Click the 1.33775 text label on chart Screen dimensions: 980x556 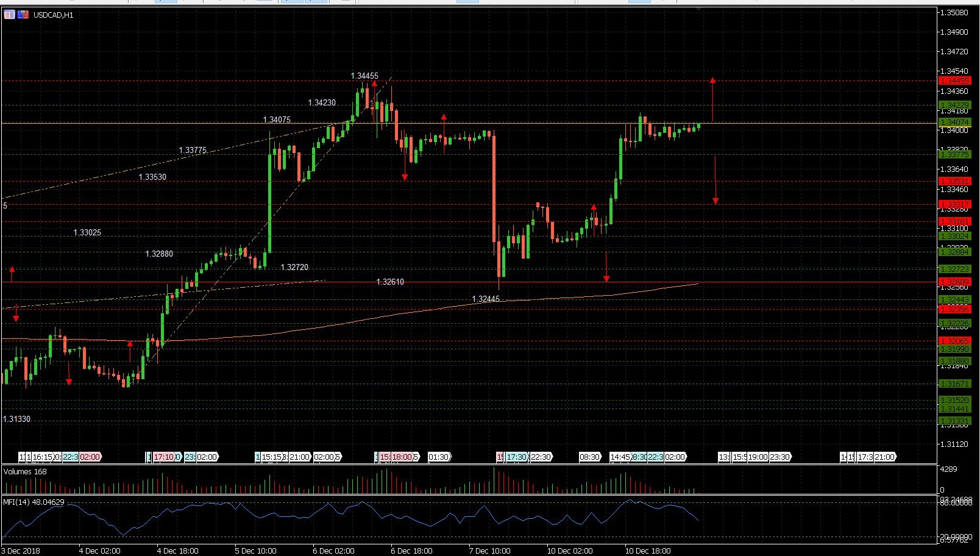click(193, 151)
